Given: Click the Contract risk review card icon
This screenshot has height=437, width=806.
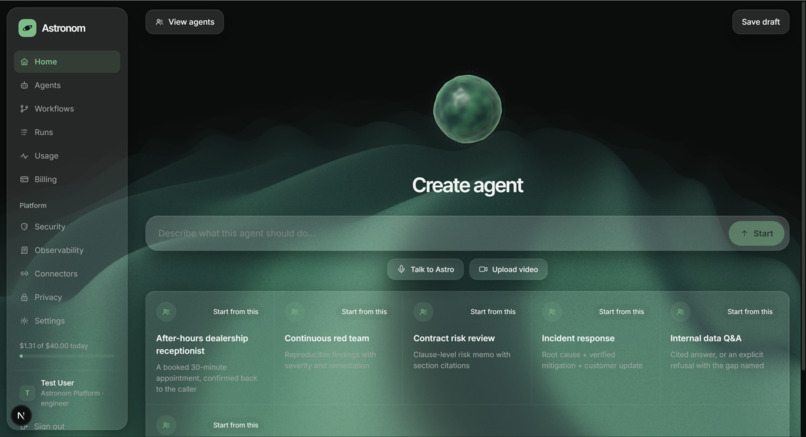Looking at the screenshot, I should (423, 312).
